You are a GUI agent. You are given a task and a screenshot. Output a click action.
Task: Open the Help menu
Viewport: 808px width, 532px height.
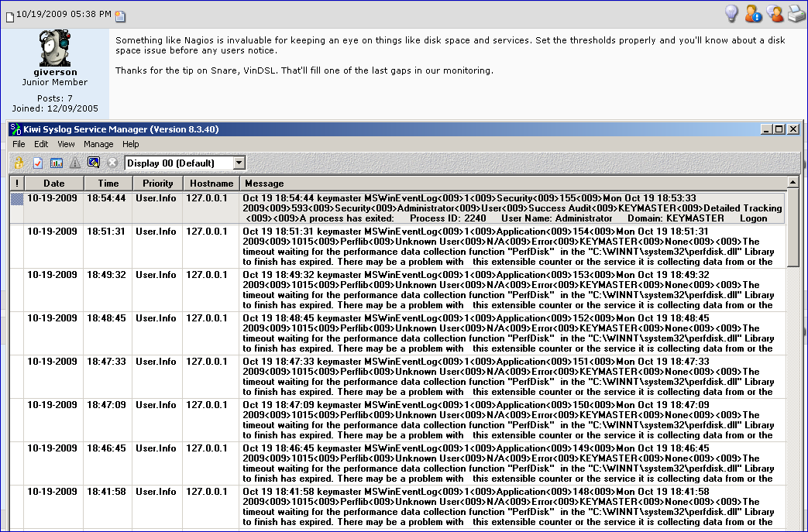pyautogui.click(x=130, y=144)
